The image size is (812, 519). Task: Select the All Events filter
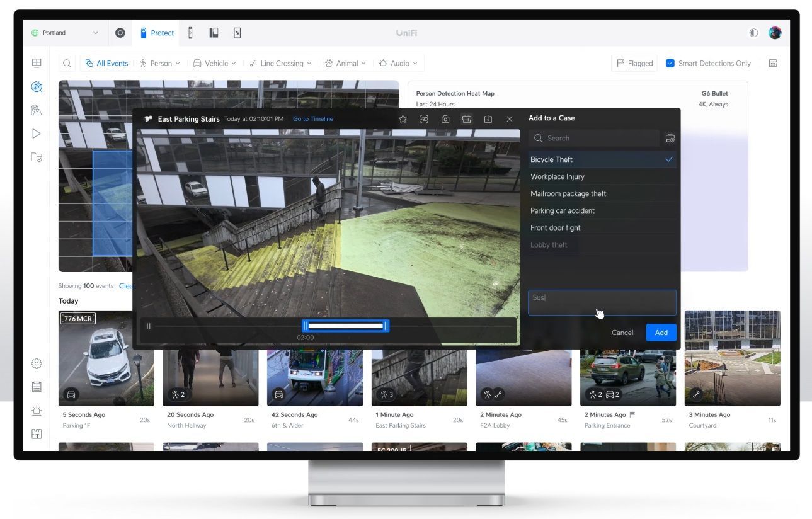(x=107, y=63)
